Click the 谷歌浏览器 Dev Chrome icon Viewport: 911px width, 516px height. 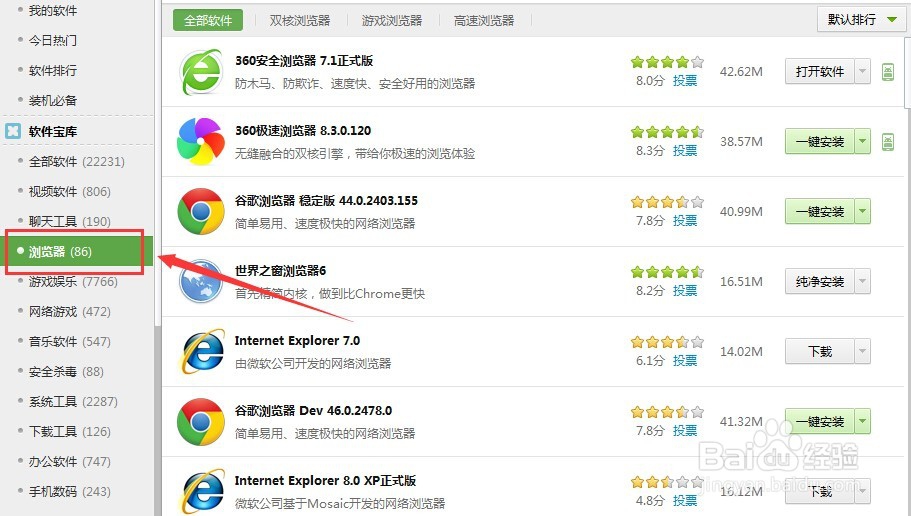click(201, 422)
